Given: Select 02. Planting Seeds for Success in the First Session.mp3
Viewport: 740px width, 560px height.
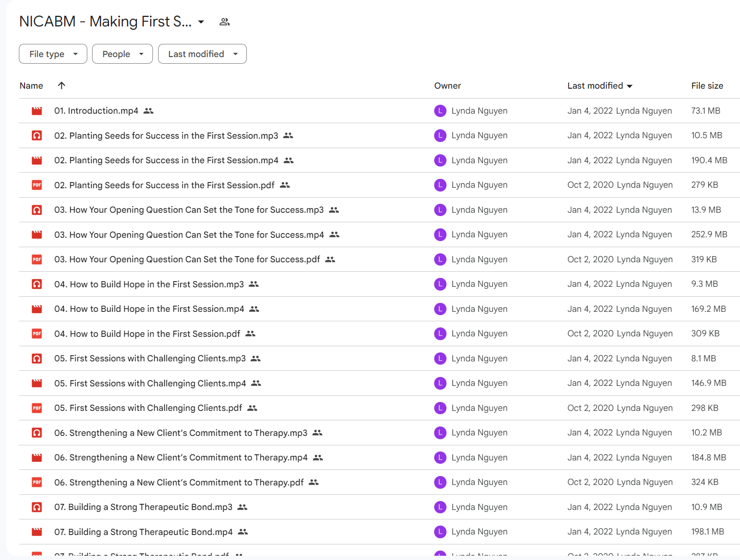Looking at the screenshot, I should tap(166, 135).
